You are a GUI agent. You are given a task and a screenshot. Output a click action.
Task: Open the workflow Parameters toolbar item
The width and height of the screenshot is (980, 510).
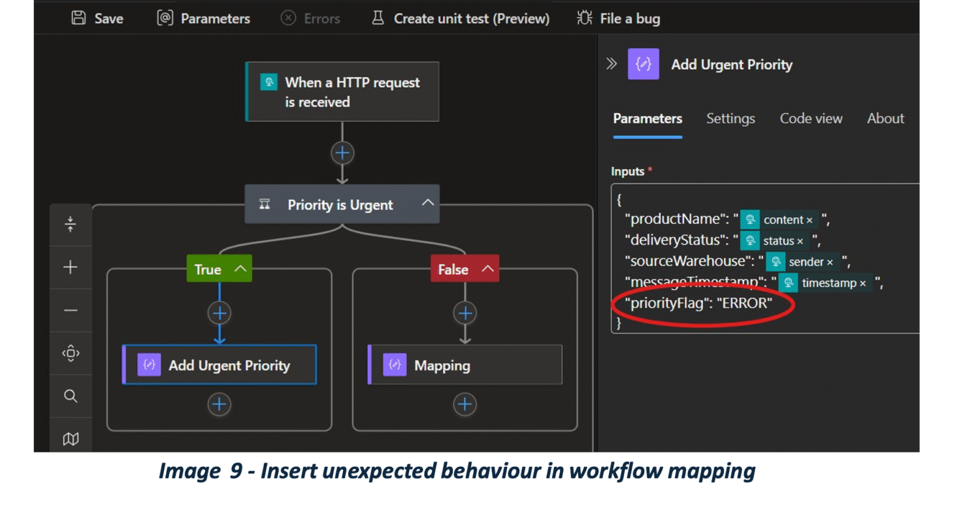(x=203, y=18)
